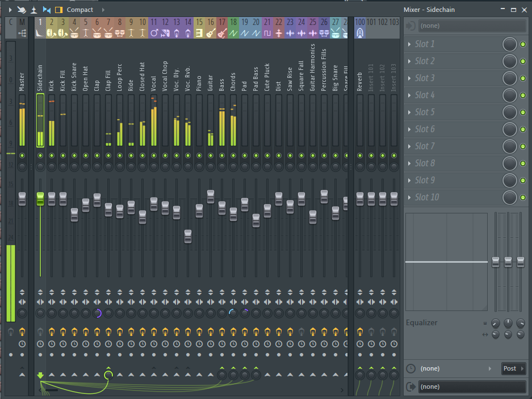532x399 pixels.
Task: Select the Slot 10 effect slot
Action: point(453,198)
